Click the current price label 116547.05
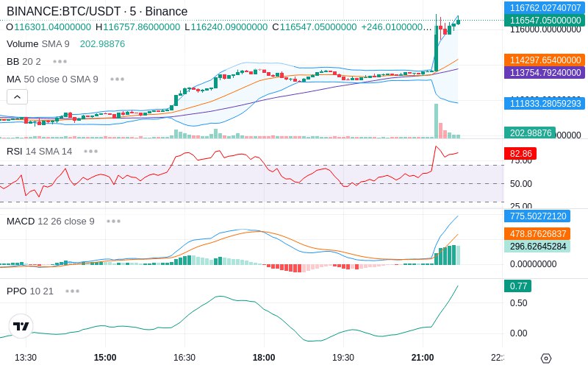Viewport: 588px width, 368px height. 545,21
